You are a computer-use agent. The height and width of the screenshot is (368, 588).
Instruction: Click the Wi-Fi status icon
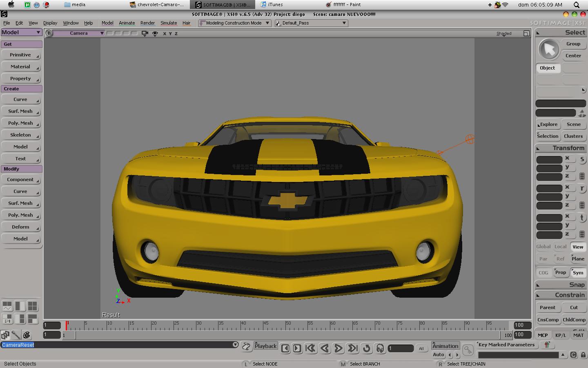(x=506, y=5)
